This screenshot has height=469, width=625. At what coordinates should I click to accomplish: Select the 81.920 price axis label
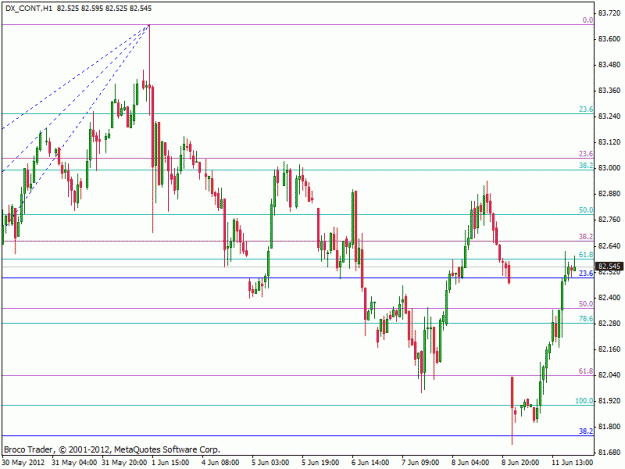(x=609, y=401)
